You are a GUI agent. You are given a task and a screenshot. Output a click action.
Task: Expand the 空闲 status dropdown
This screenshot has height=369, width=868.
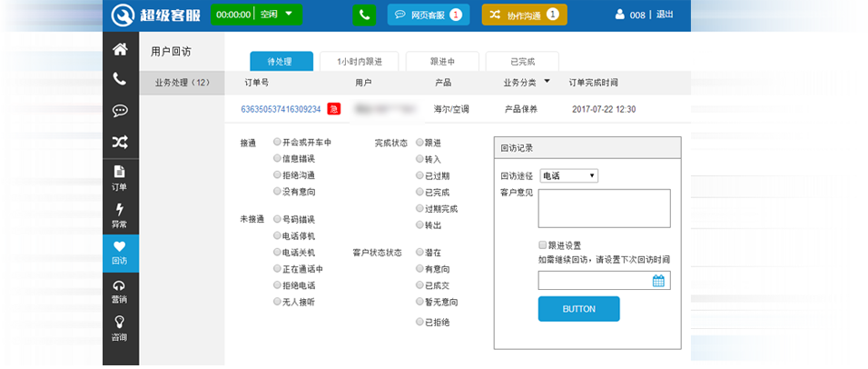289,15
